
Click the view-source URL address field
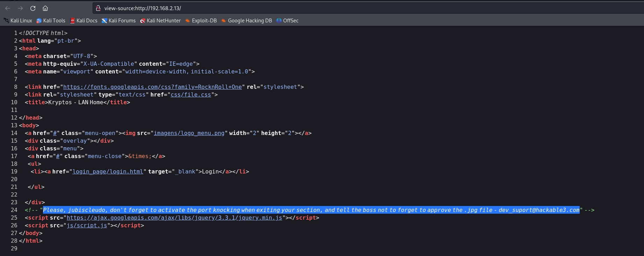click(315, 8)
